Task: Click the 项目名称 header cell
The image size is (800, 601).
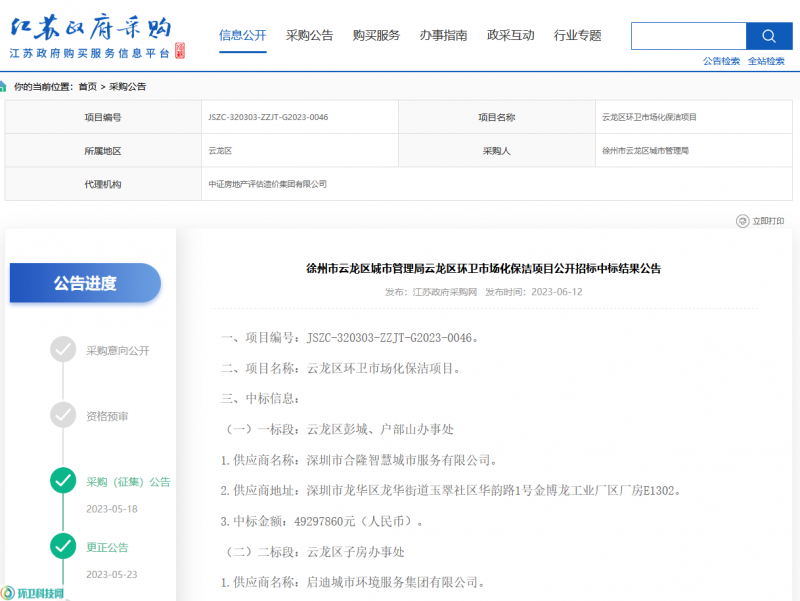Action: coord(497,117)
